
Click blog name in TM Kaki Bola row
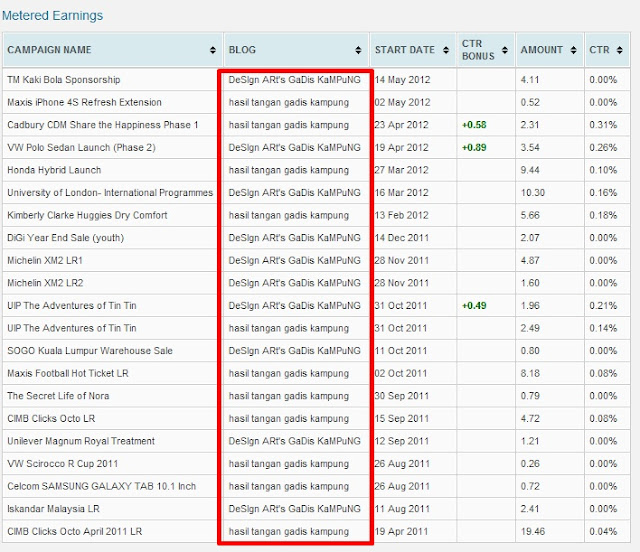tap(294, 80)
